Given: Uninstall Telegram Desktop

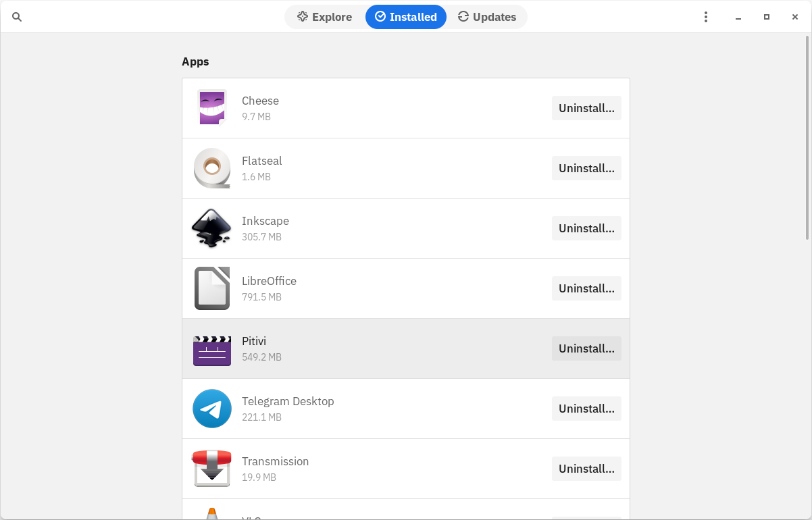Looking at the screenshot, I should click(586, 409).
